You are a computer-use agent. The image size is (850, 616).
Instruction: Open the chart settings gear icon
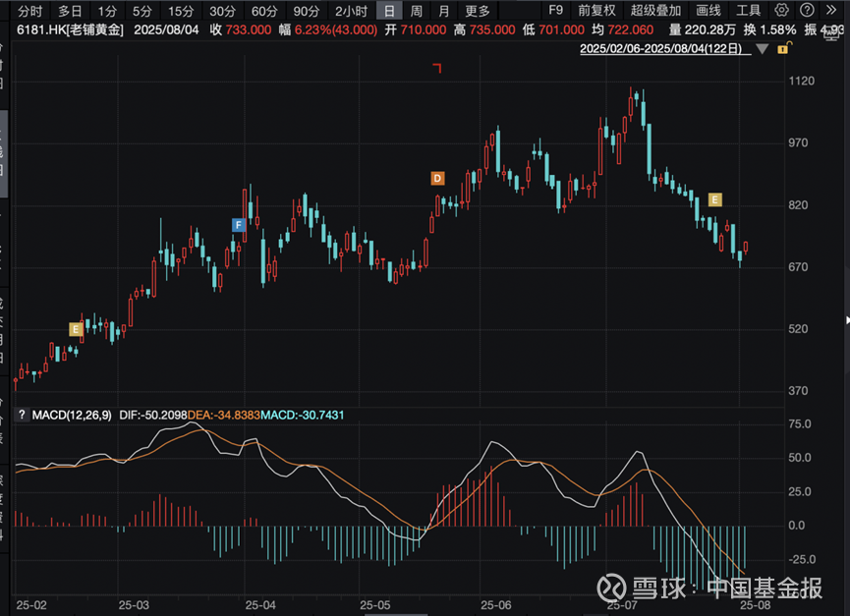tap(781, 10)
